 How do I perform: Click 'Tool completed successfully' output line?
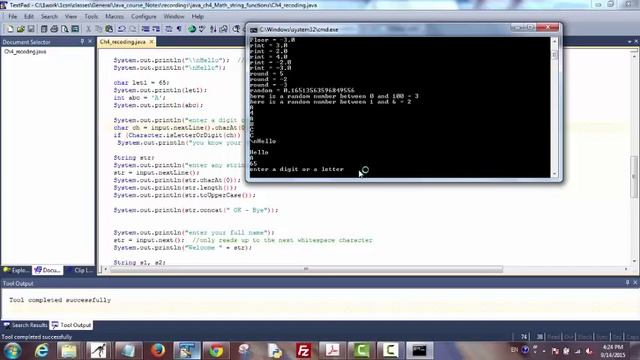60,300
